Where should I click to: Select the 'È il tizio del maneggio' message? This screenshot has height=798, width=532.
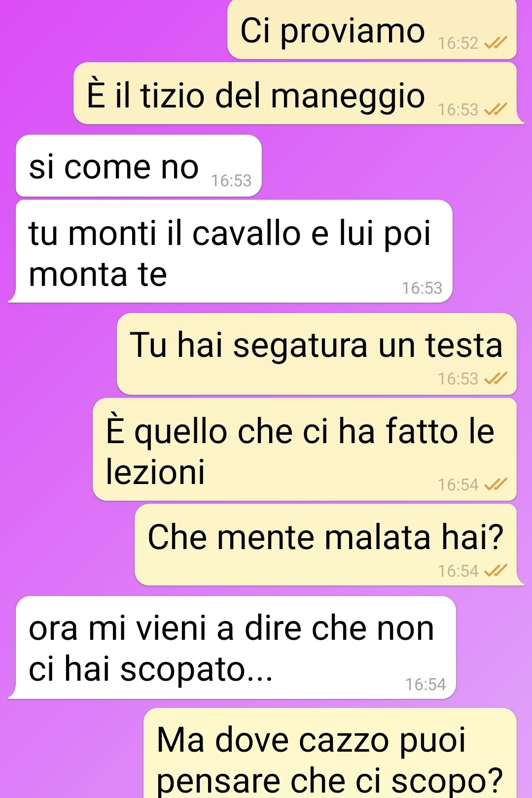(296, 93)
